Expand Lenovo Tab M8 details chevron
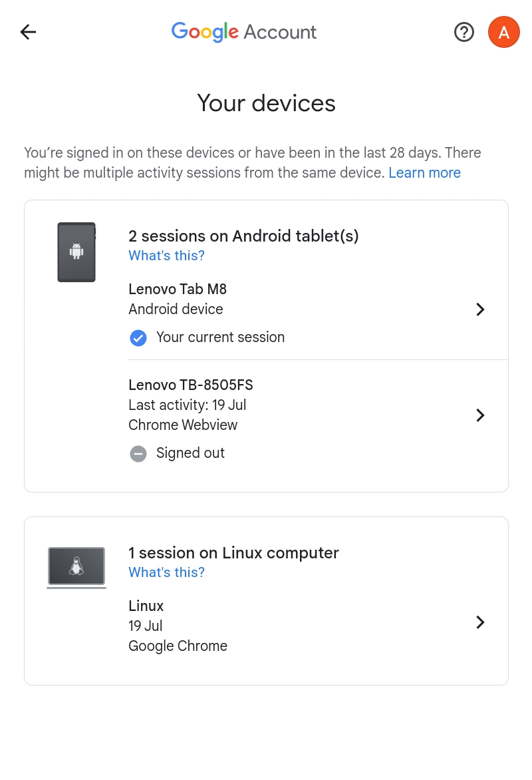 click(480, 309)
